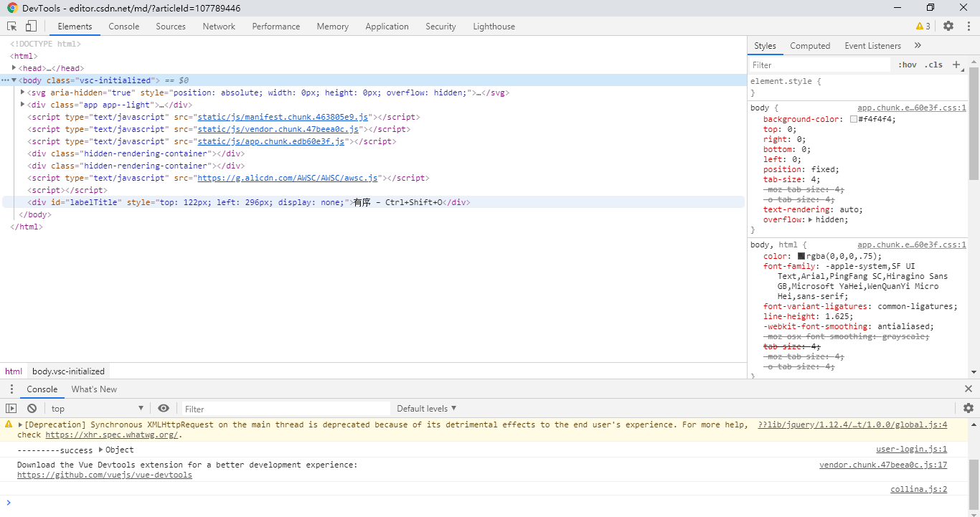Open the drawer three-dot menu
This screenshot has width=980, height=517.
[x=11, y=389]
